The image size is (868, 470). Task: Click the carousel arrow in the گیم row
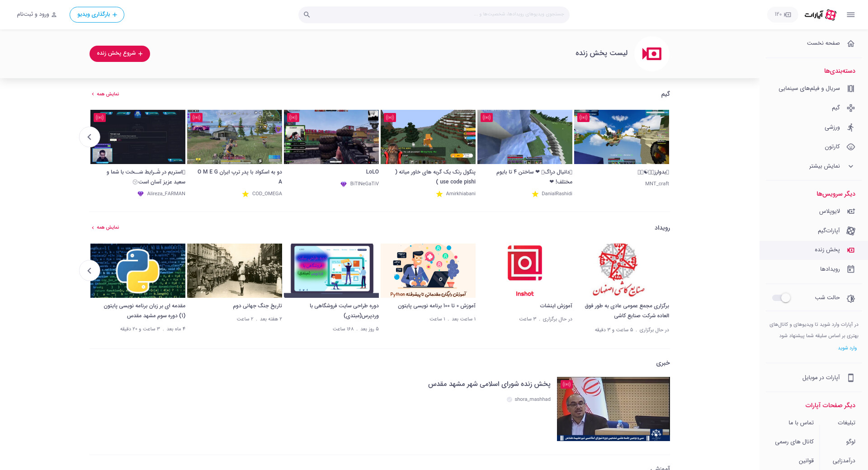pos(90,137)
